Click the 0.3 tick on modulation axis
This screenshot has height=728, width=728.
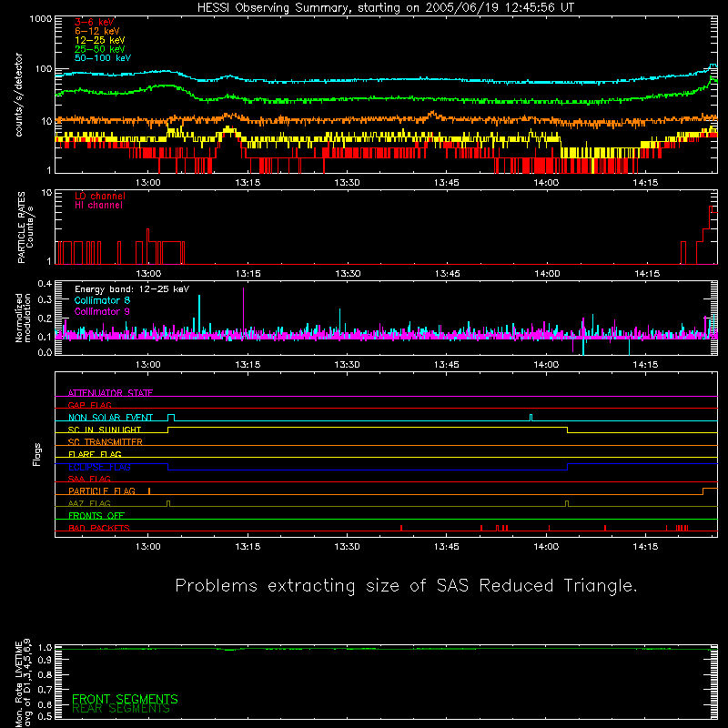45,300
